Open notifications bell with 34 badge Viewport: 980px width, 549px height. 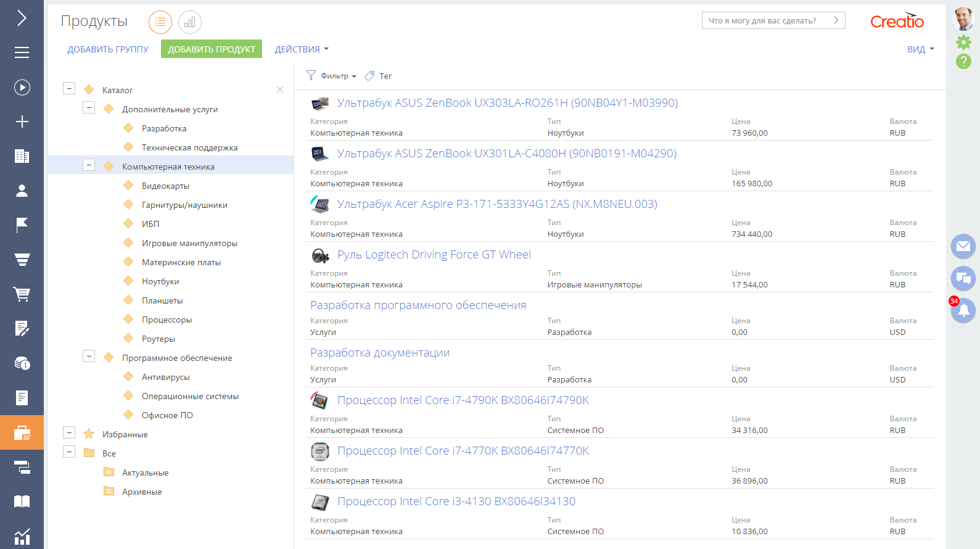click(x=963, y=310)
